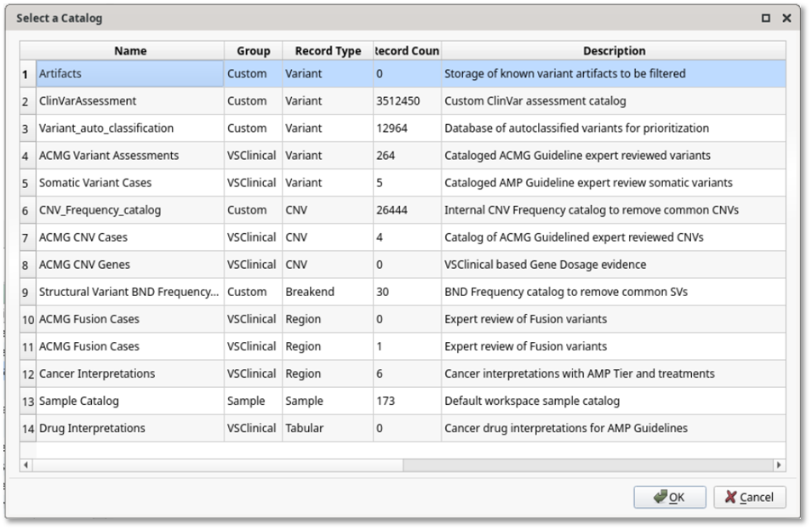This screenshot has width=812, height=530.
Task: Sort by the Name column header
Action: tap(130, 51)
